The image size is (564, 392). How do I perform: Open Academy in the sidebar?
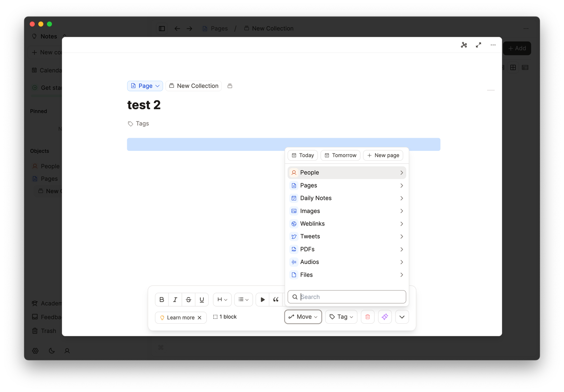(47, 304)
